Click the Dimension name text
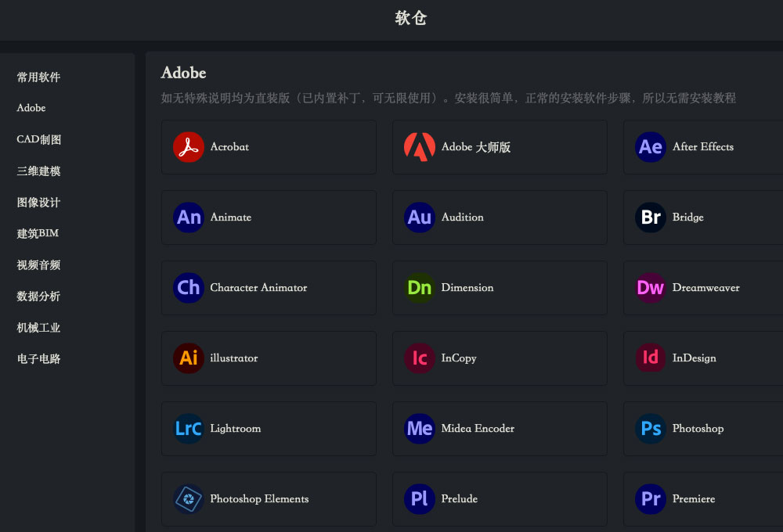Viewport: 783px width, 532px height. pyautogui.click(x=467, y=287)
